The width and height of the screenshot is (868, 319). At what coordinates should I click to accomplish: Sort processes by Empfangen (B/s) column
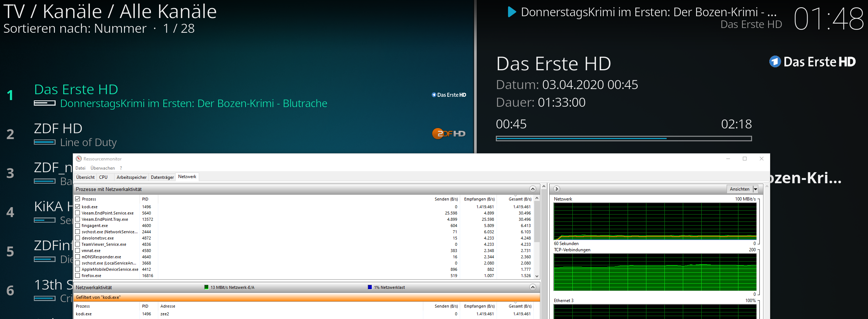[x=479, y=199]
